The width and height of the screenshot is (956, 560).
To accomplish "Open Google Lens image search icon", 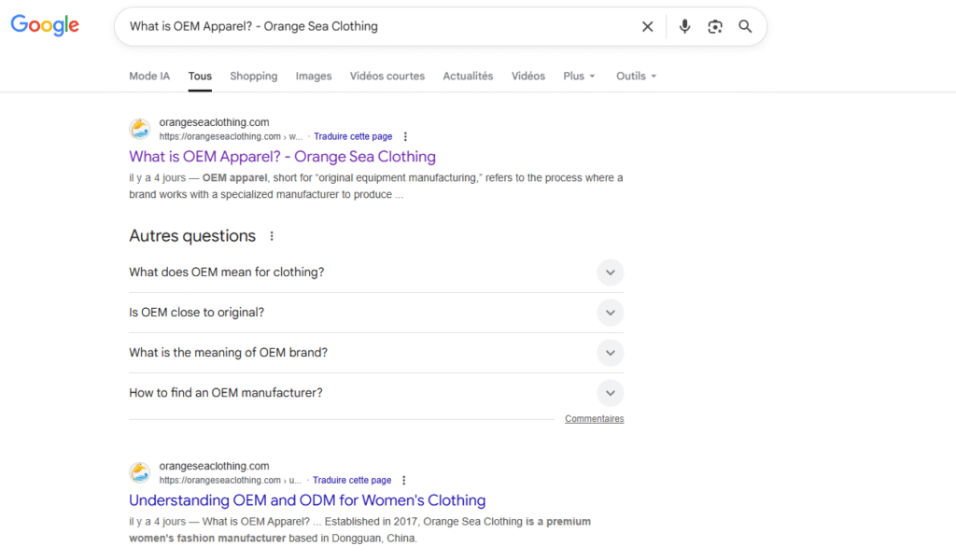I will tap(715, 27).
